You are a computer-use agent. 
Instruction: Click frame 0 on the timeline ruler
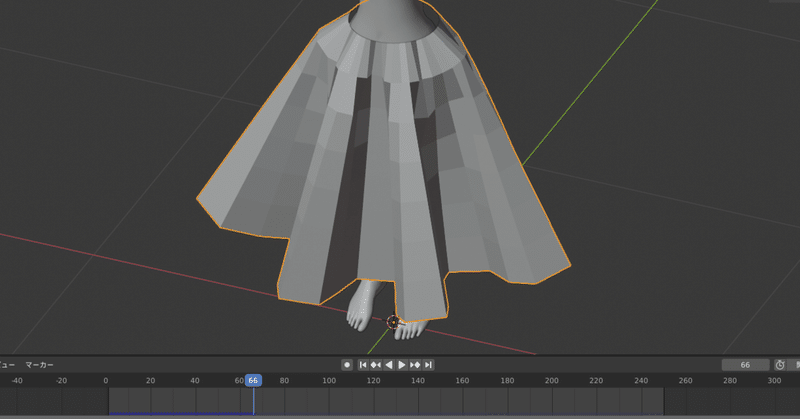click(x=106, y=381)
